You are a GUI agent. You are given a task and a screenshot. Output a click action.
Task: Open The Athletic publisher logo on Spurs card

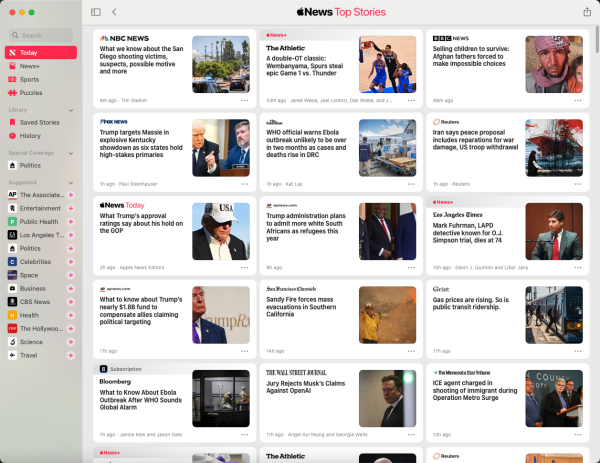[x=285, y=48]
